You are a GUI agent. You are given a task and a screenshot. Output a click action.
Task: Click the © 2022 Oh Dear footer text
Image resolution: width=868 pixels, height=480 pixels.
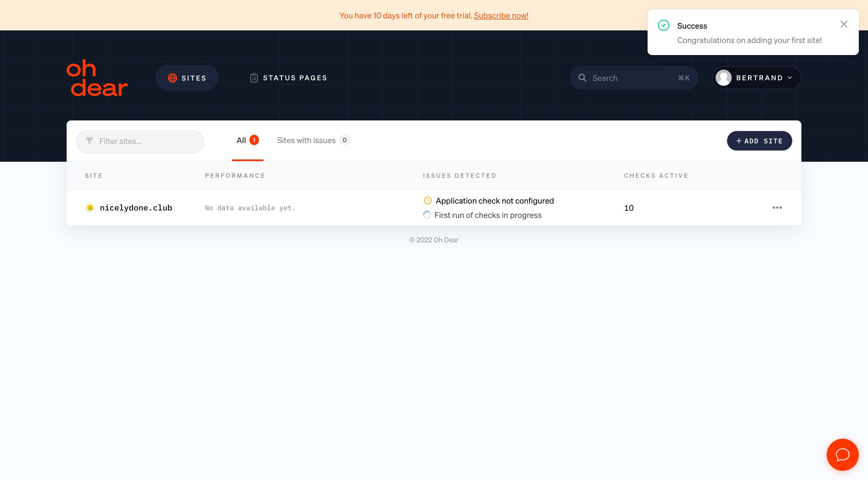[434, 240]
